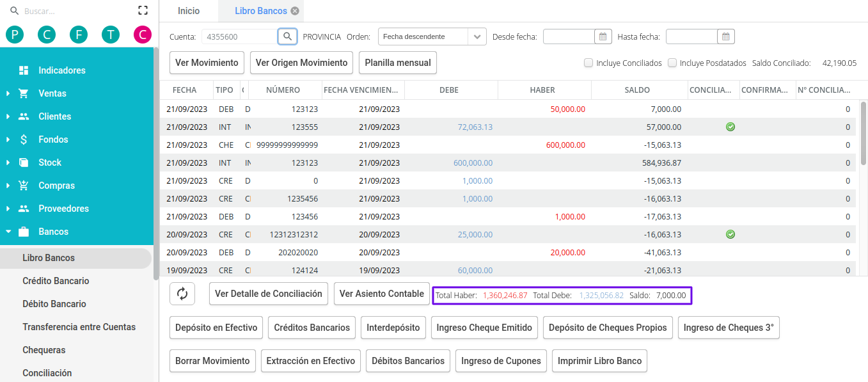Expand the Compras menu arrow
Screen dimensions: 868x382
pyautogui.click(x=8, y=186)
